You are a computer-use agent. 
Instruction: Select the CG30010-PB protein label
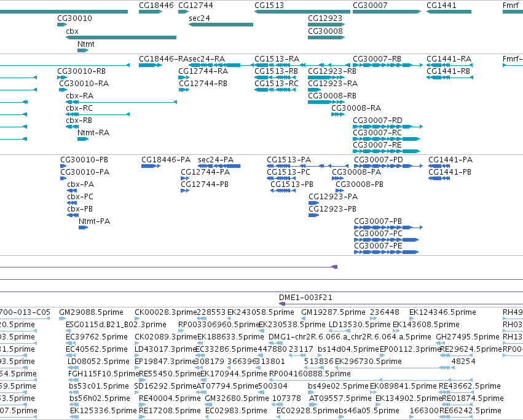(x=84, y=160)
